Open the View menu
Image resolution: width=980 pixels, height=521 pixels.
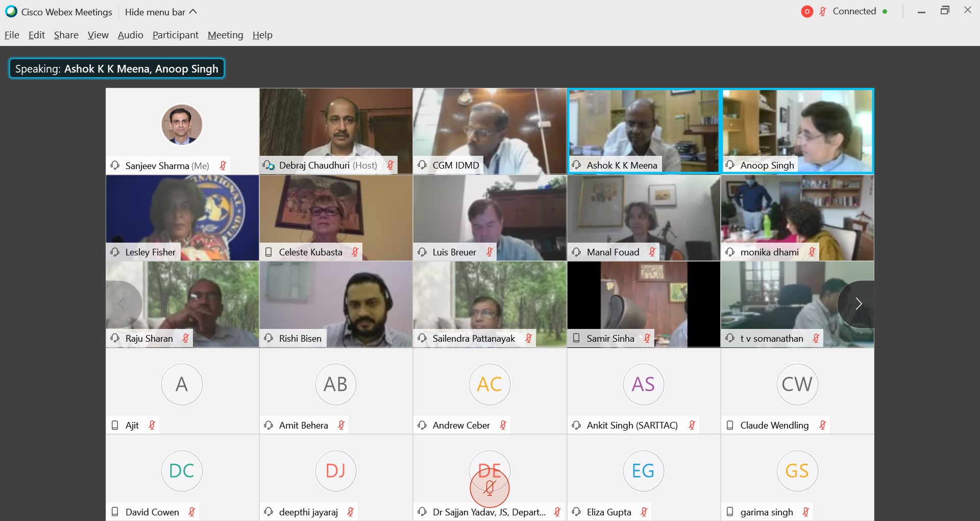(x=98, y=35)
